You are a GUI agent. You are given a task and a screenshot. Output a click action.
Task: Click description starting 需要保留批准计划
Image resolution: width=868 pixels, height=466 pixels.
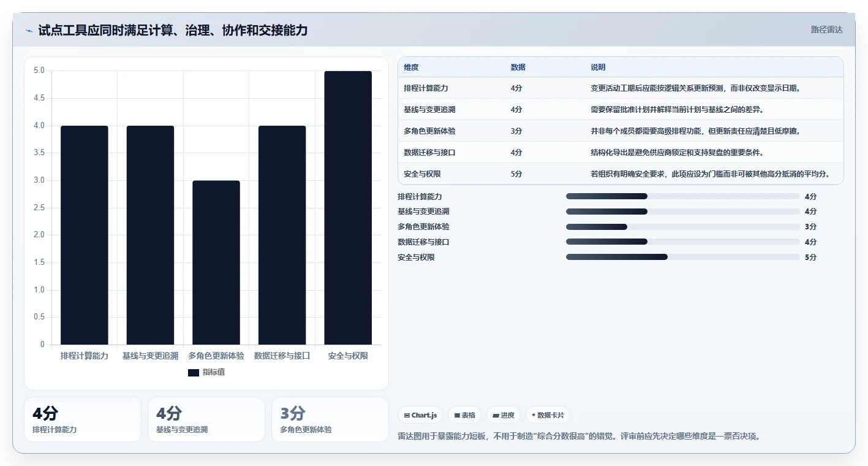677,110
